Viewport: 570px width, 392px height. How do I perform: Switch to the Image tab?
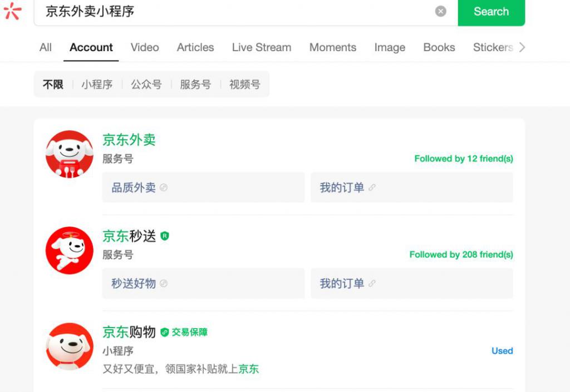tap(390, 48)
